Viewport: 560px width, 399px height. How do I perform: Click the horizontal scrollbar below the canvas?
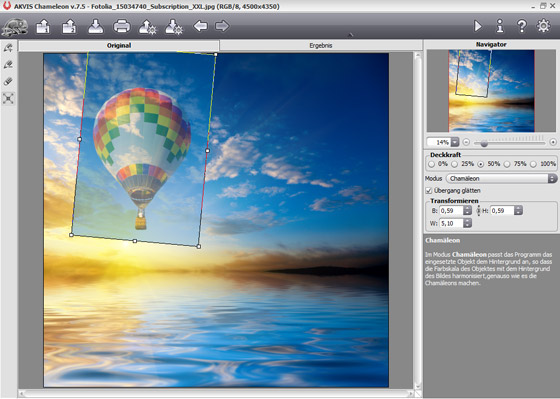pyautogui.click(x=216, y=393)
